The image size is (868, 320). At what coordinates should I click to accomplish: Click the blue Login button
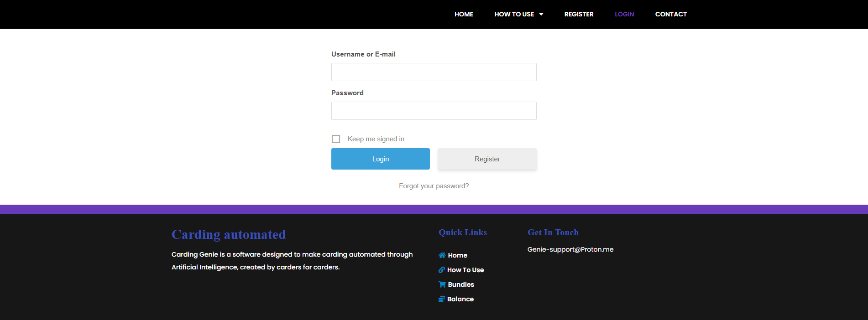381,159
